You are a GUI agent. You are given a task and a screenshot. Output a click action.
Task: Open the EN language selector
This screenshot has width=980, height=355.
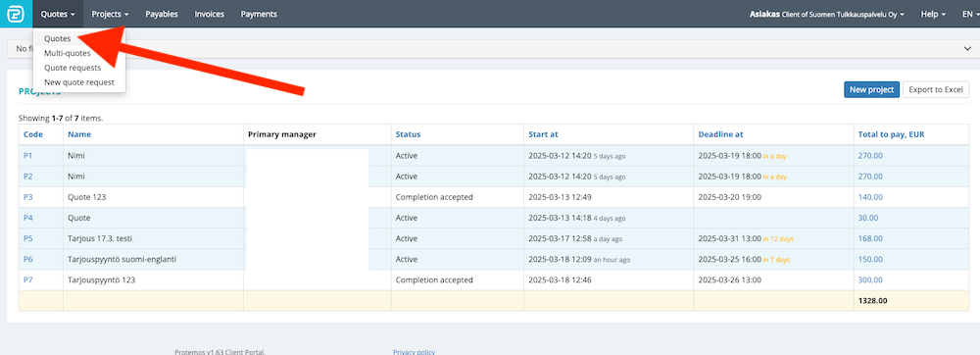point(970,14)
